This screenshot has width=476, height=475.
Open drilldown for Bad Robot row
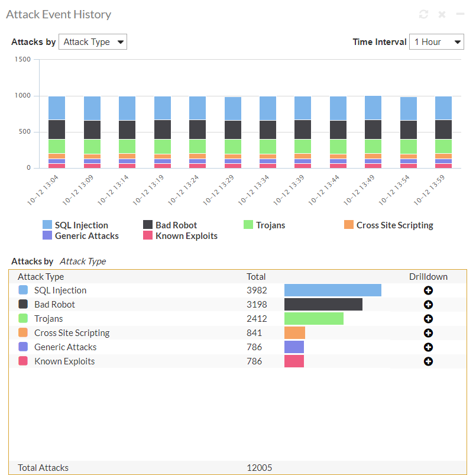point(428,305)
